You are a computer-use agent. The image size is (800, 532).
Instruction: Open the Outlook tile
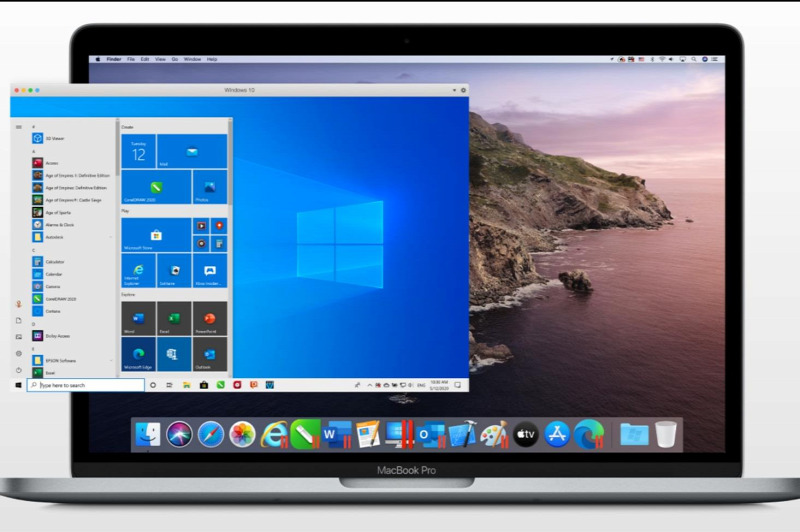pos(210,354)
